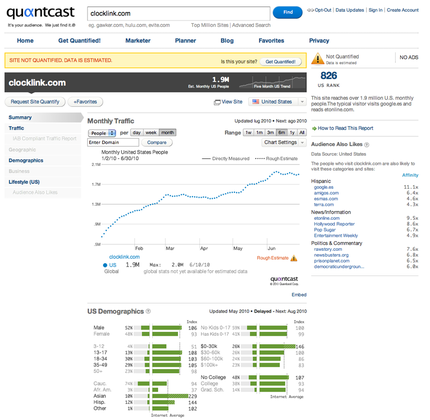Click the Asian demographic index bar
Viewport: 430px width, 420px height.
[x=170, y=396]
